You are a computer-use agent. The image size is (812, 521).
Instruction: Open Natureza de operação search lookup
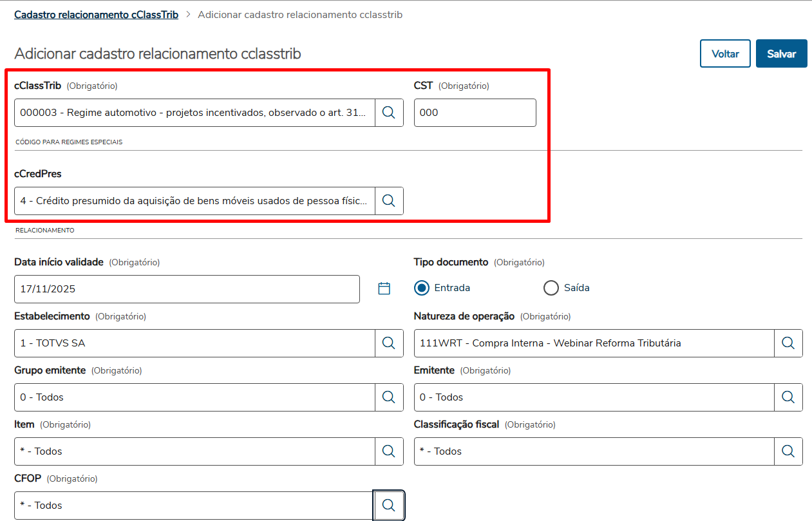788,343
